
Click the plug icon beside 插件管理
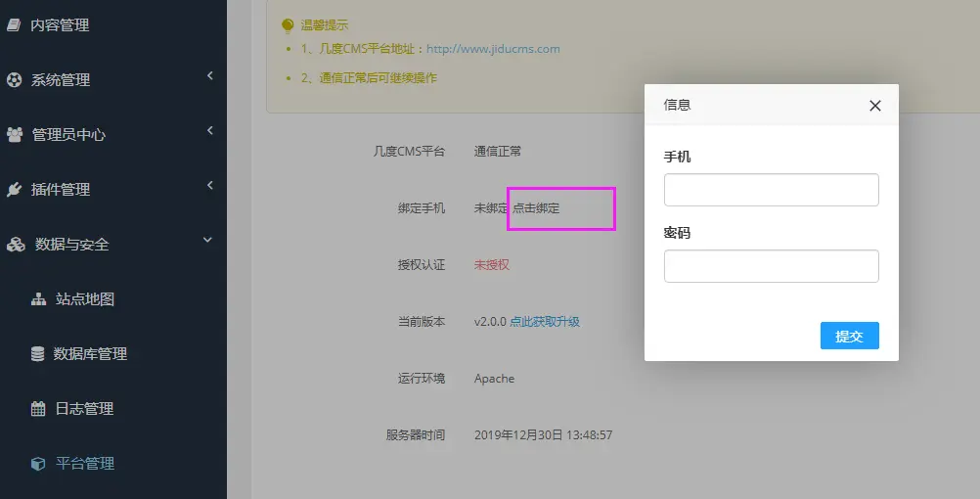point(15,190)
